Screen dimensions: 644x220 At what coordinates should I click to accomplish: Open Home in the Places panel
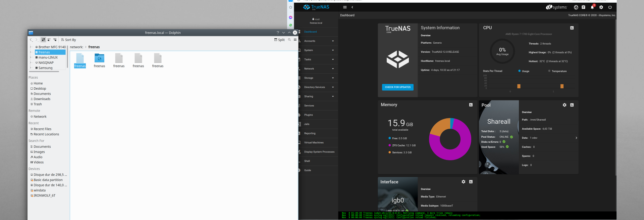click(x=37, y=83)
